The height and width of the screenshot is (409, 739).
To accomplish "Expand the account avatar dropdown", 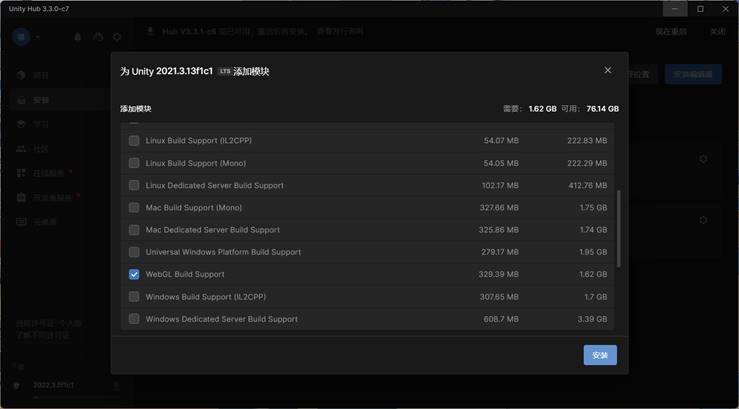I will click(x=27, y=37).
